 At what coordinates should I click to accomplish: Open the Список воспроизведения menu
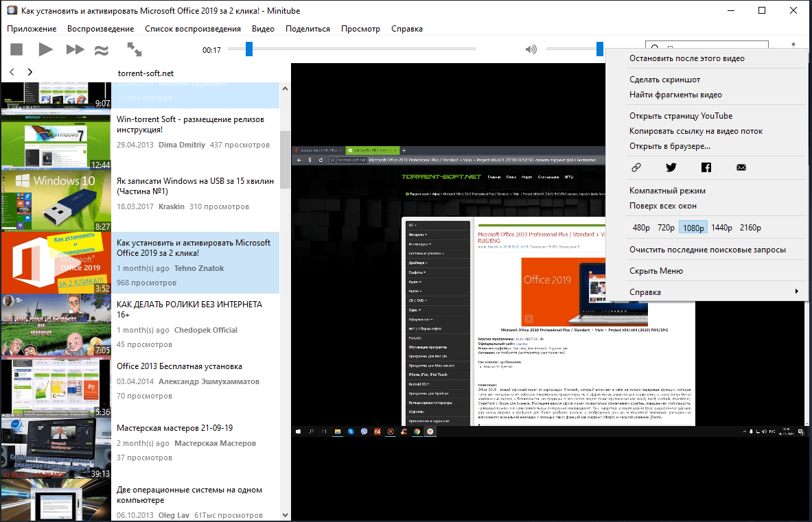193,29
